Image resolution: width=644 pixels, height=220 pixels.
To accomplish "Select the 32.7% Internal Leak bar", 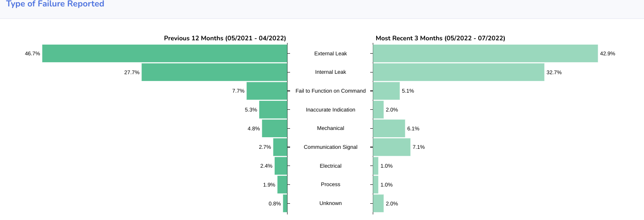I will click(x=458, y=72).
